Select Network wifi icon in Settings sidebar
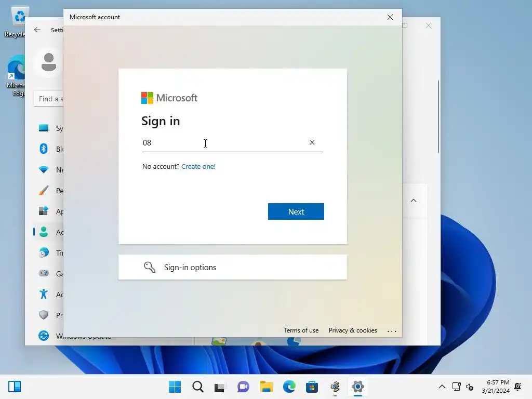Viewport: 532px width, 399px height. pos(44,169)
